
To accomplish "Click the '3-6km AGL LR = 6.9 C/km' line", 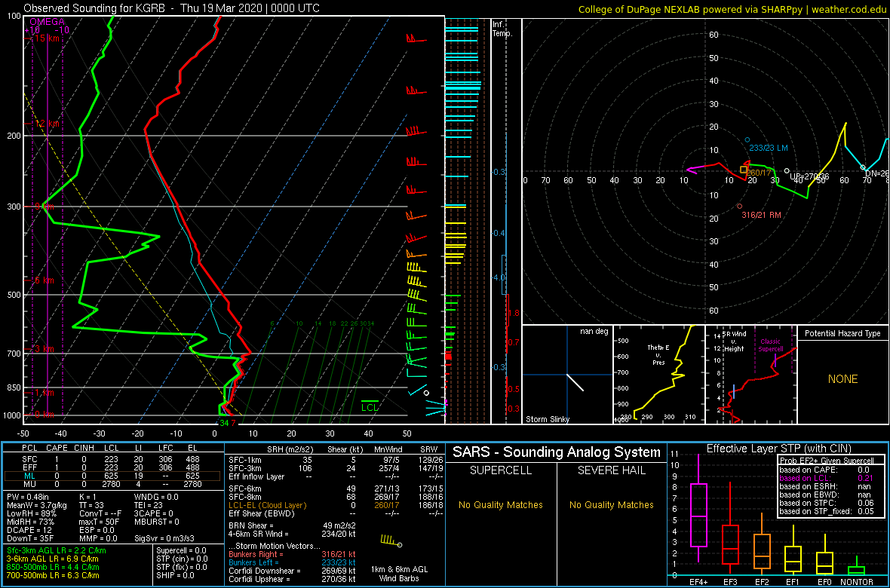I will pos(53,559).
